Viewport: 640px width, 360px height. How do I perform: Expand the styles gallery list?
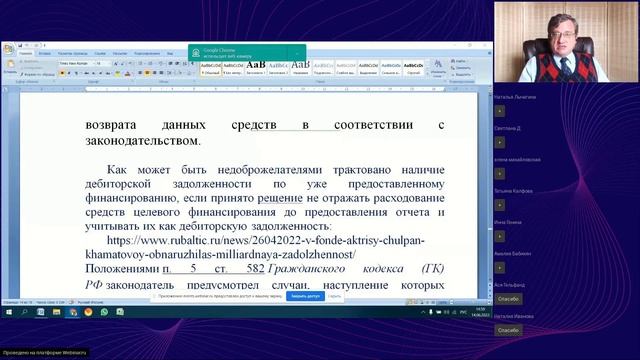[427, 74]
